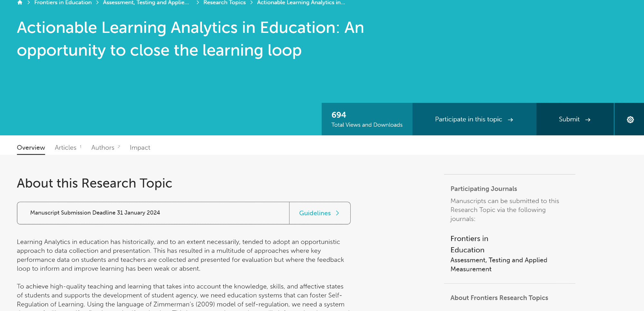Switch to the Articles tab
Image resolution: width=644 pixels, height=311 pixels.
pos(66,148)
